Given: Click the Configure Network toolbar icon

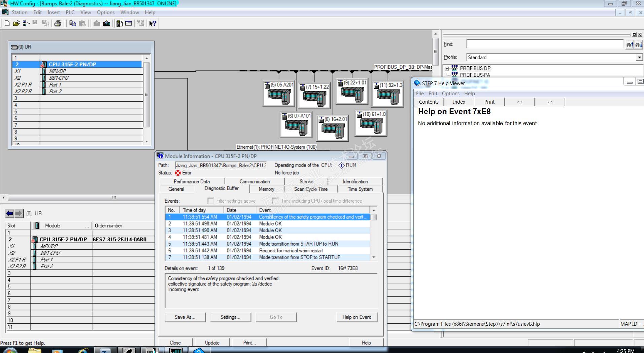Looking at the screenshot, I should pos(141,24).
